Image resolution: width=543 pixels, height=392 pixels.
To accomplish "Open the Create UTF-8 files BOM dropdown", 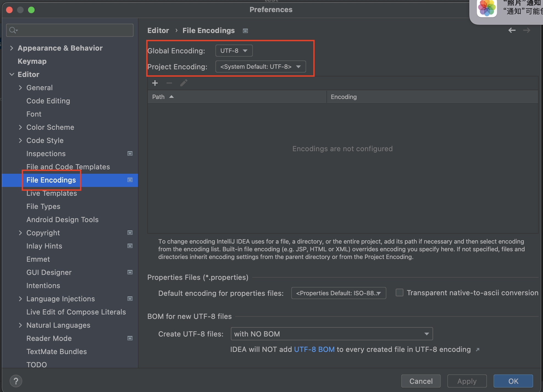I will pyautogui.click(x=332, y=334).
